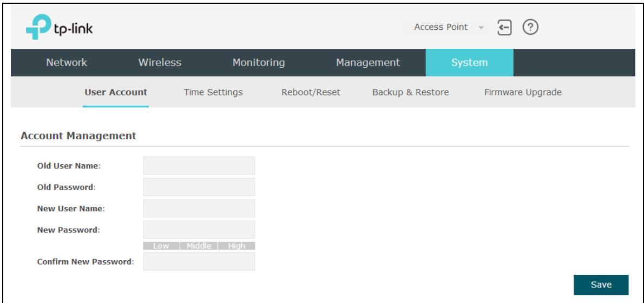Click the 'Confirm New Password:' label
This screenshot has height=303, width=644.
click(x=86, y=261)
